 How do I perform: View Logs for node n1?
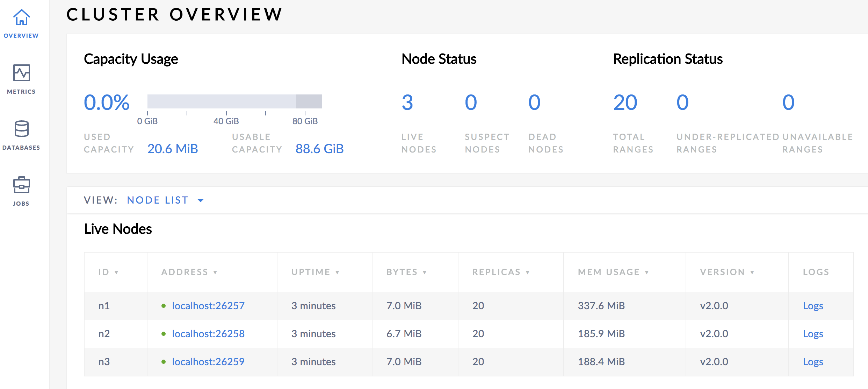click(x=813, y=306)
